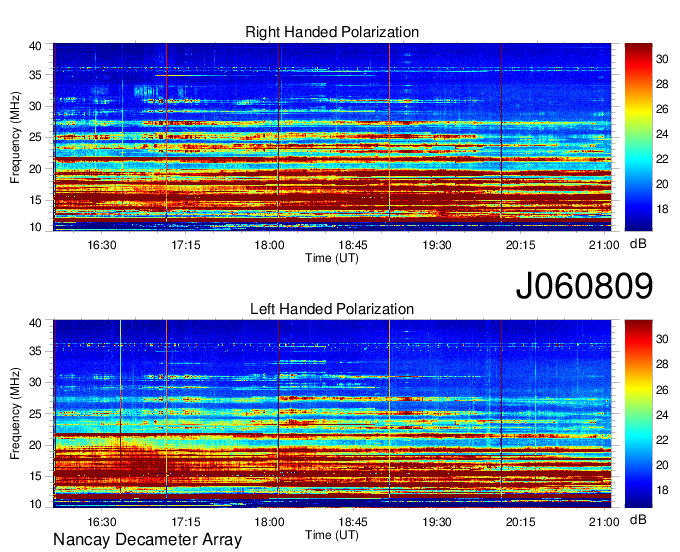
Task: Click the "dB" unit label of Left Handed colorbar
Action: click(638, 519)
